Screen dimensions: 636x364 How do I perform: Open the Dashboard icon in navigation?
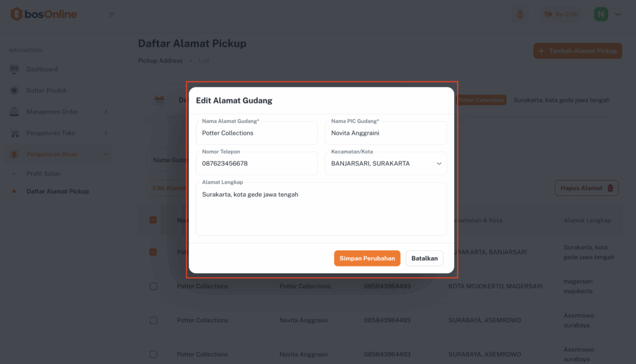[14, 69]
